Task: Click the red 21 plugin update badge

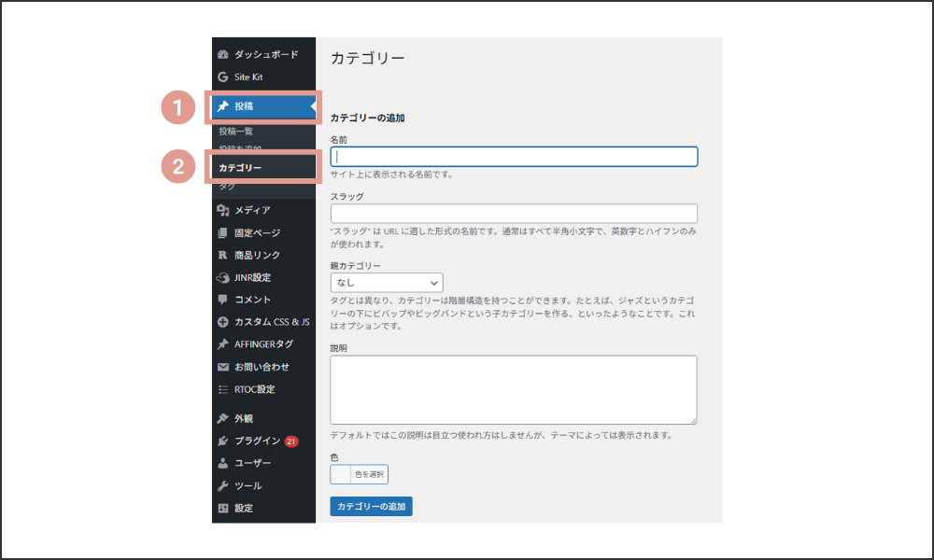Action: 291,441
